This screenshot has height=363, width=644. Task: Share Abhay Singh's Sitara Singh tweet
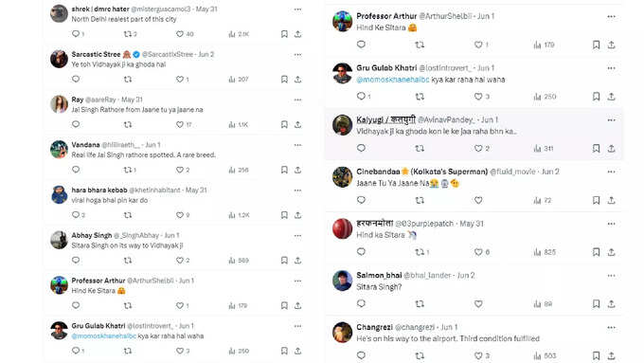coord(297,261)
